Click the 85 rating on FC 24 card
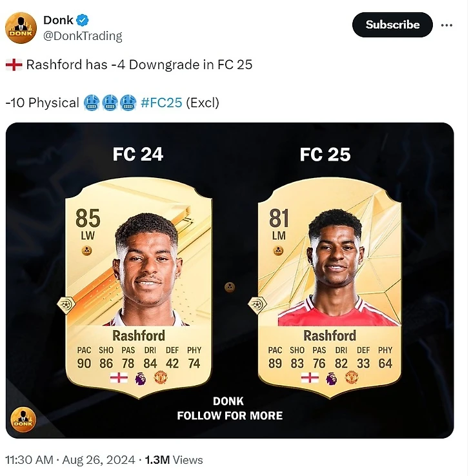The width and height of the screenshot is (471, 476). click(88, 218)
